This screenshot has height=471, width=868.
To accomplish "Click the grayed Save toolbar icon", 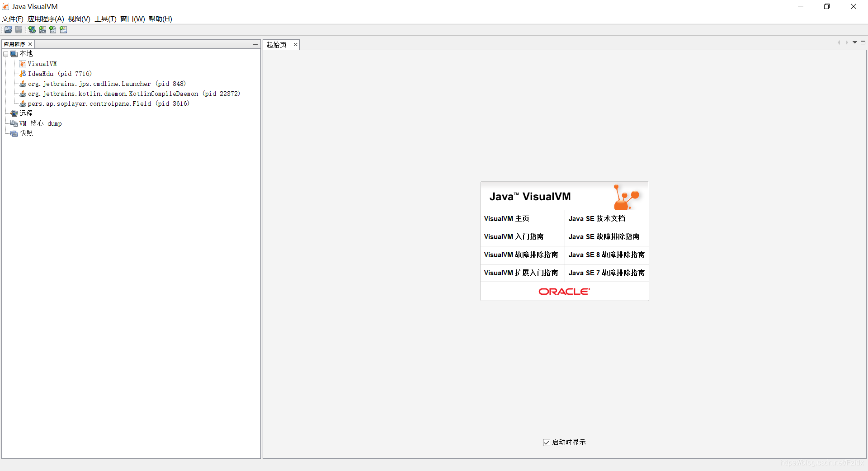I will click(19, 30).
